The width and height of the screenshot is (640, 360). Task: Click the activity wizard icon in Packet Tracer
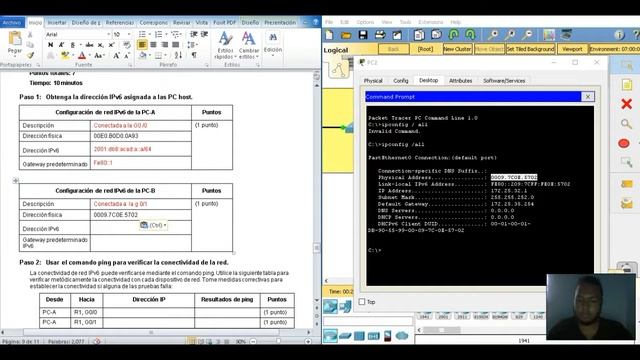pyautogui.click(x=397, y=35)
